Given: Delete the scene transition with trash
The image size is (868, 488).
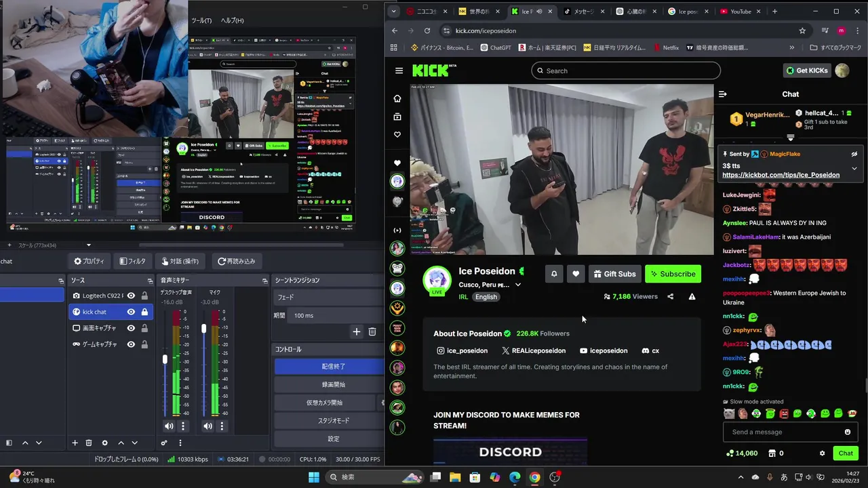Looking at the screenshot, I should tap(372, 331).
